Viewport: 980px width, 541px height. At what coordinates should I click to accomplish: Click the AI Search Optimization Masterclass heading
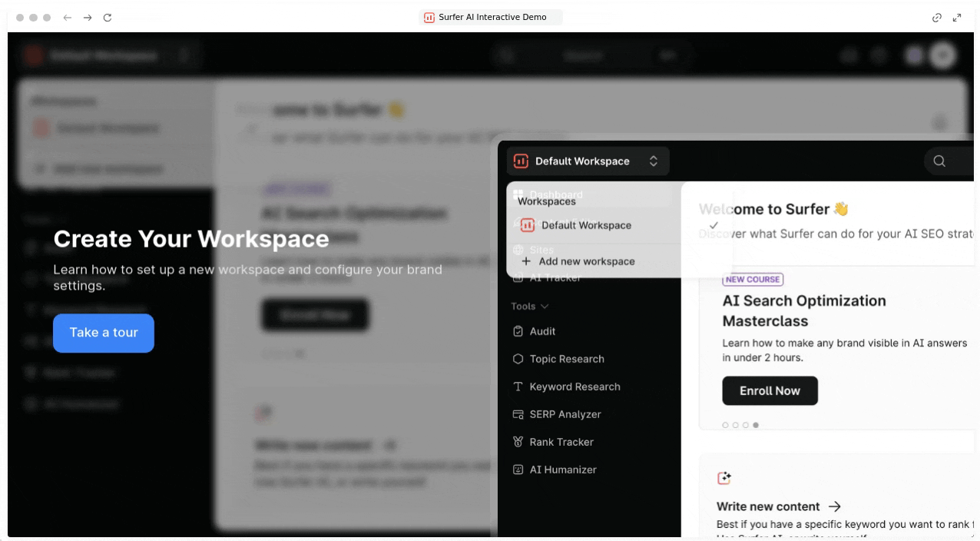[x=804, y=310]
